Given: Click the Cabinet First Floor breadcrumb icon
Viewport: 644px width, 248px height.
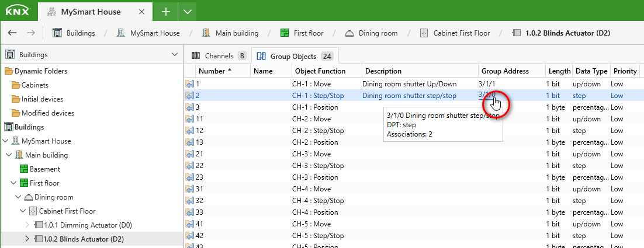Looking at the screenshot, I should coord(424,33).
